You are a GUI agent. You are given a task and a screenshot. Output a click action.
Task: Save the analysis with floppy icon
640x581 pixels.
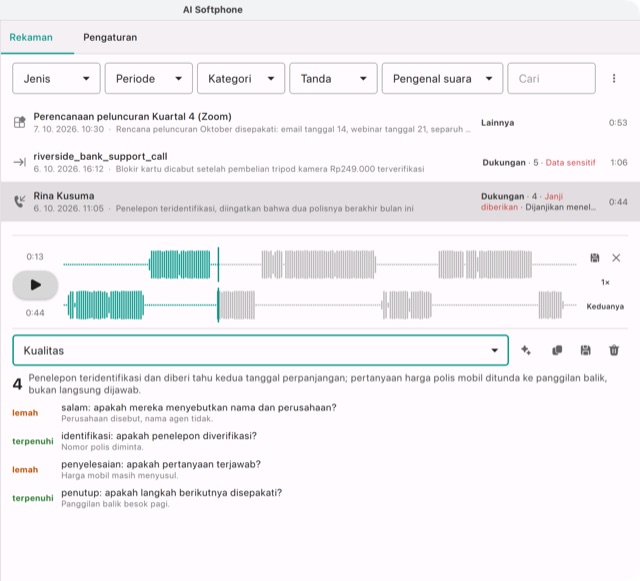(585, 350)
